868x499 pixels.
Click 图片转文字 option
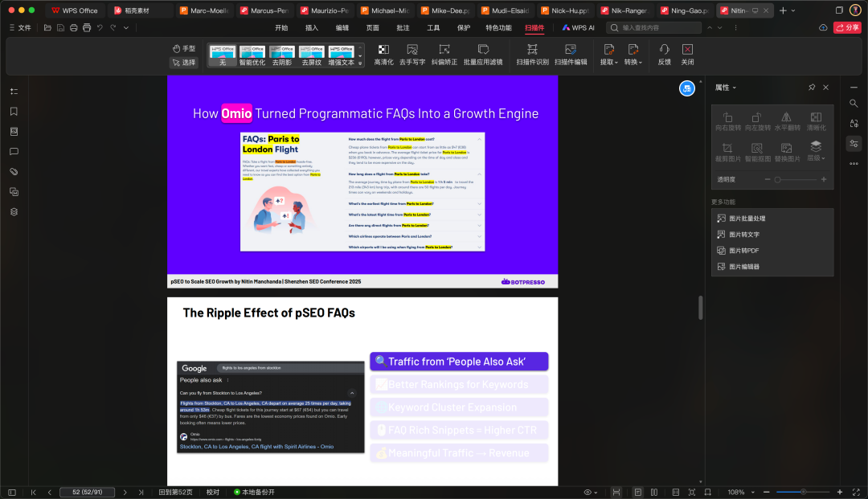(739, 235)
